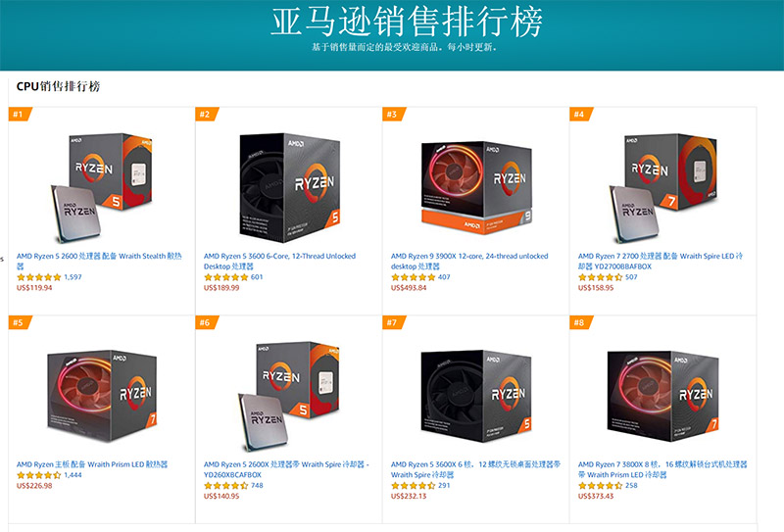Viewport: 784px width, 532px height.
Task: Open the #5 Ryzen 7 Wraith Prism box image
Action: [x=102, y=396]
